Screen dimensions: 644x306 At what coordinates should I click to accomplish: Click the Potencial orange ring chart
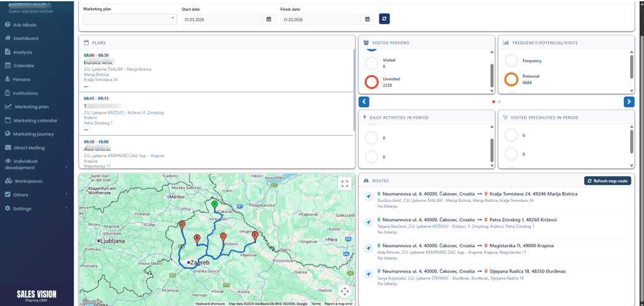(x=511, y=79)
